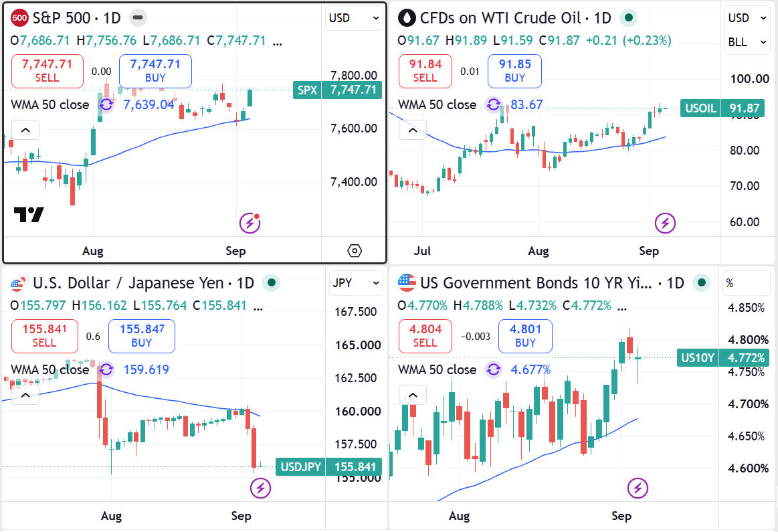778x532 pixels.
Task: Open the JPY currency dropdown
Action: pyautogui.click(x=356, y=283)
